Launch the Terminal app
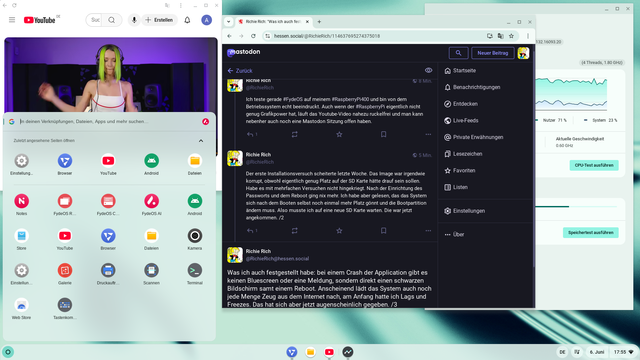 click(x=195, y=270)
